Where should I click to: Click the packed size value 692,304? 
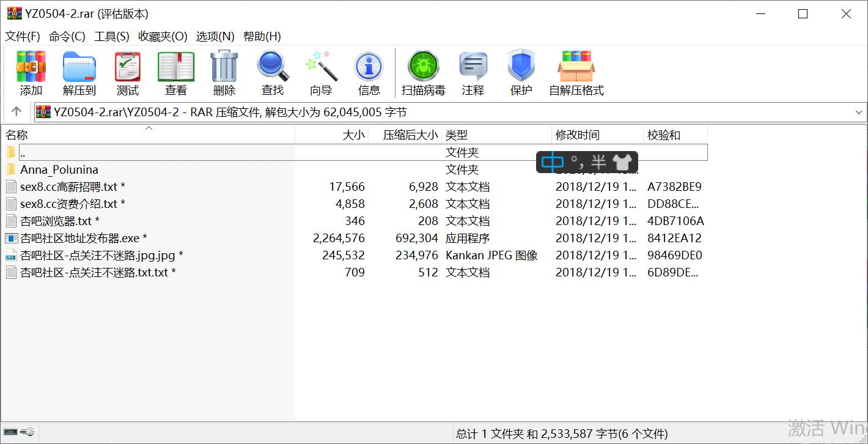click(417, 238)
